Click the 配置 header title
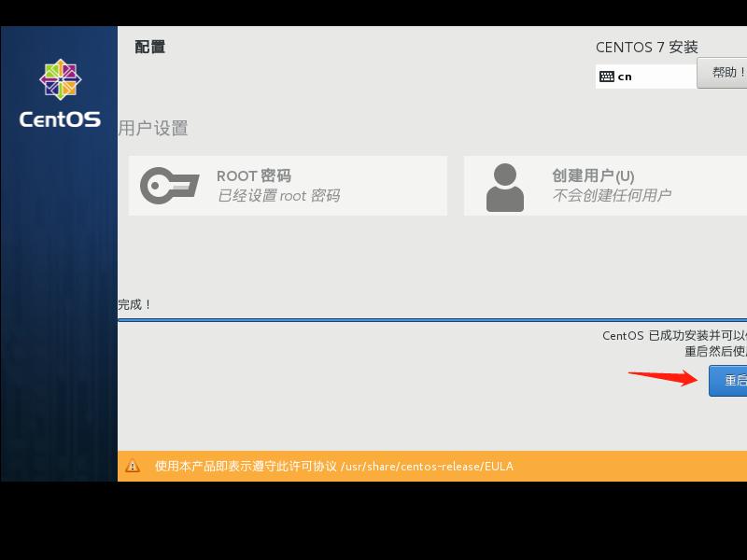 point(149,47)
